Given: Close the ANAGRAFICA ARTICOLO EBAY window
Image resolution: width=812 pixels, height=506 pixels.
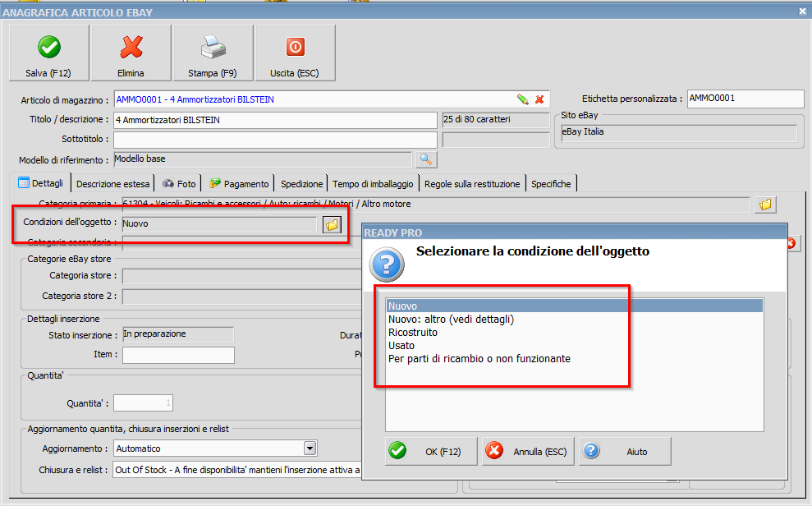Looking at the screenshot, I should [802, 11].
